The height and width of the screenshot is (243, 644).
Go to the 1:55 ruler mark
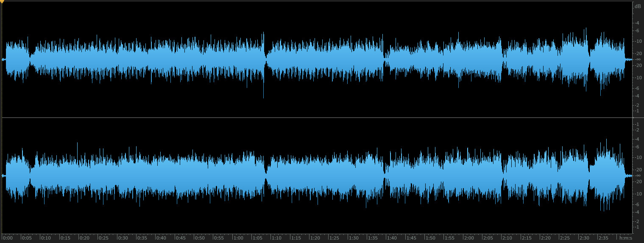tap(450, 238)
